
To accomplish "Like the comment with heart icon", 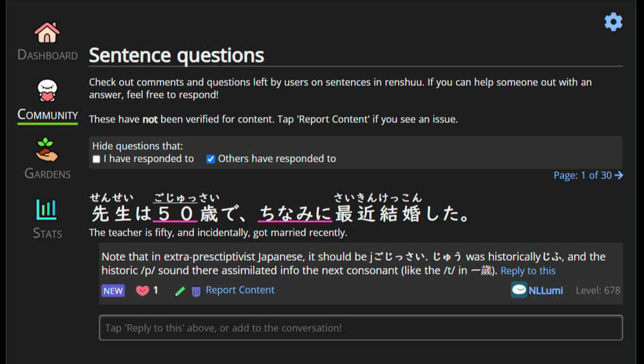I will pyautogui.click(x=142, y=291).
